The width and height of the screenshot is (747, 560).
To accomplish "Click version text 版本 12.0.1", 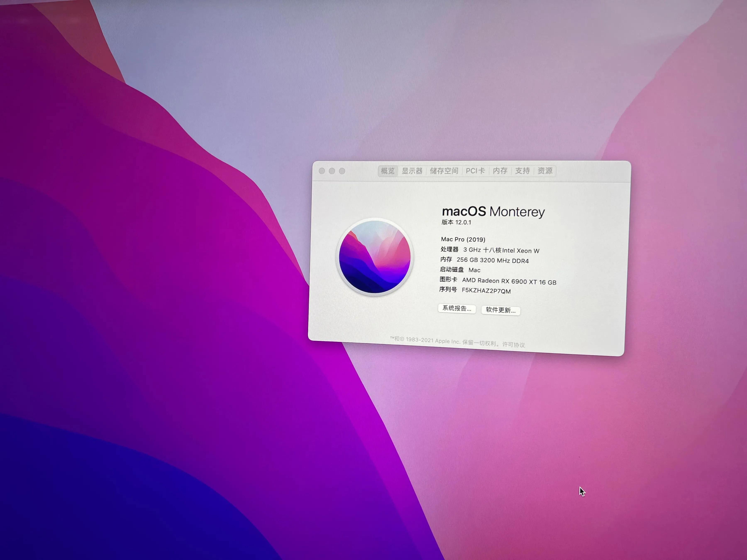I will click(x=456, y=222).
